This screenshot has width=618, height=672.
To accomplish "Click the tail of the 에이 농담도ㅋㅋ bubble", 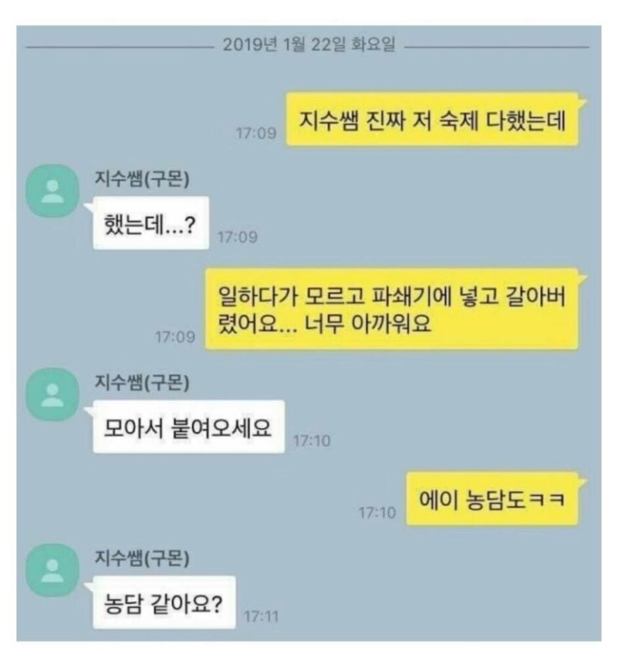I will tap(583, 482).
